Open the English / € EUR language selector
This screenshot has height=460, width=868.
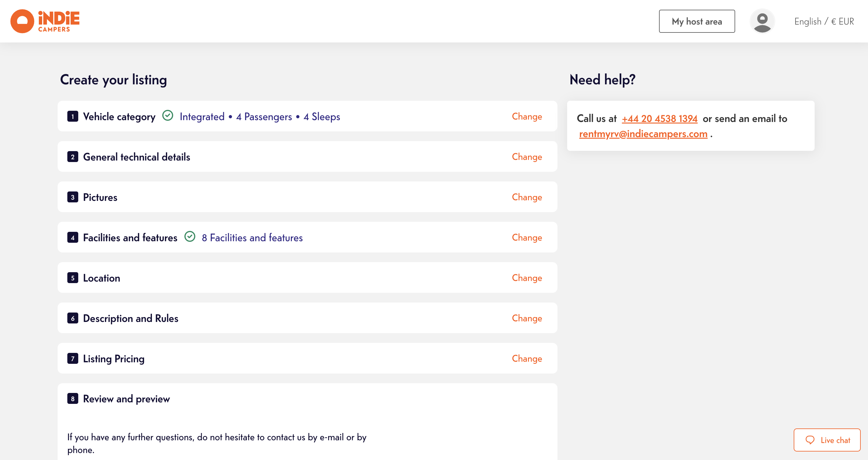click(824, 21)
